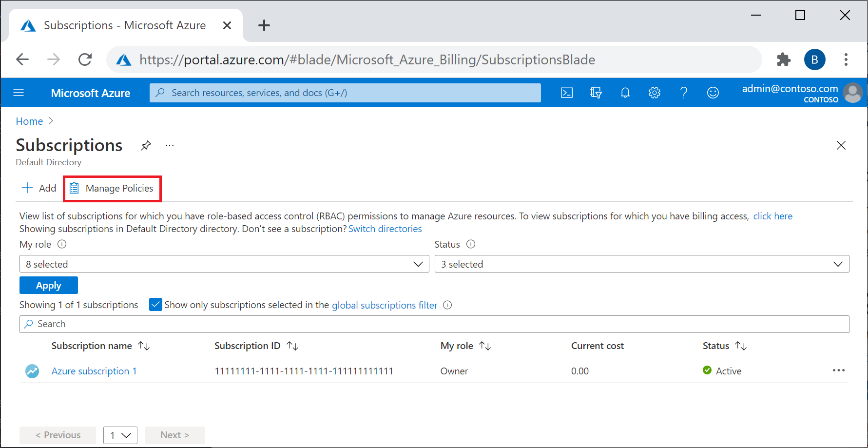Open more options for Azure subscription 1 row
Image resolution: width=868 pixels, height=448 pixels.
(838, 370)
